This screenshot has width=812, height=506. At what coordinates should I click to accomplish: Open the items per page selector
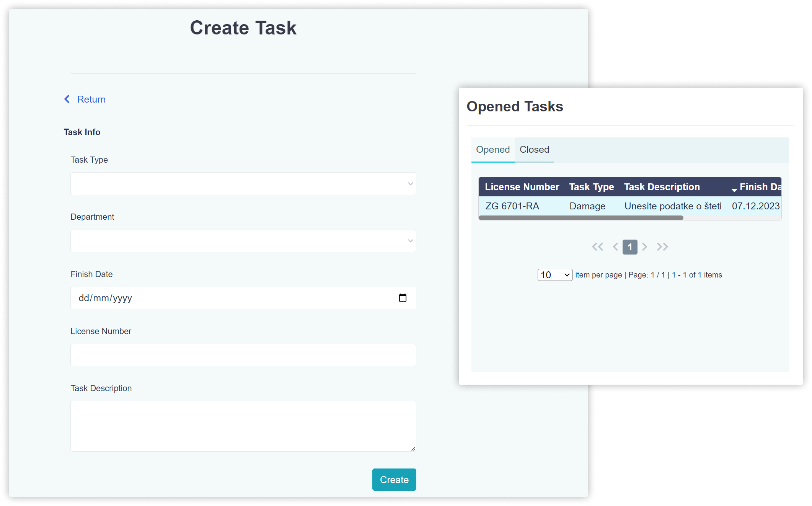555,275
